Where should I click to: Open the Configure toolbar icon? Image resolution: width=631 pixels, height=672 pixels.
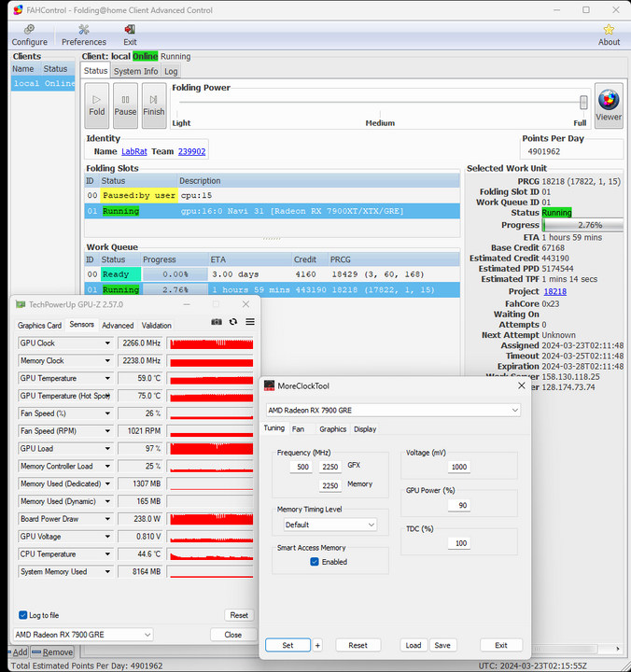tap(29, 35)
